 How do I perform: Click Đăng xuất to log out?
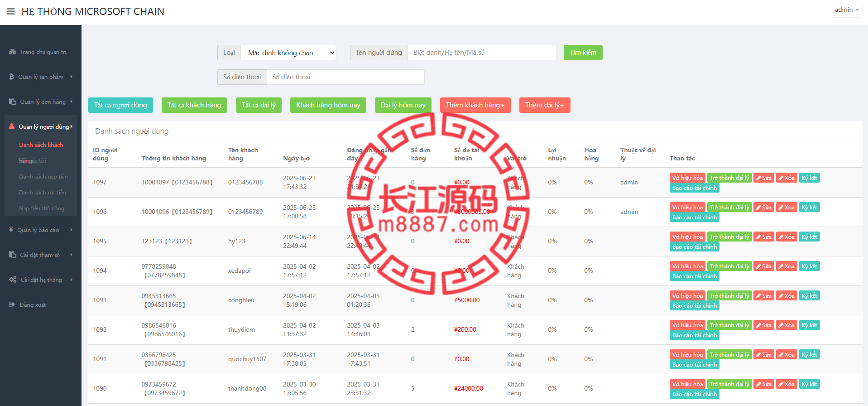(33, 305)
